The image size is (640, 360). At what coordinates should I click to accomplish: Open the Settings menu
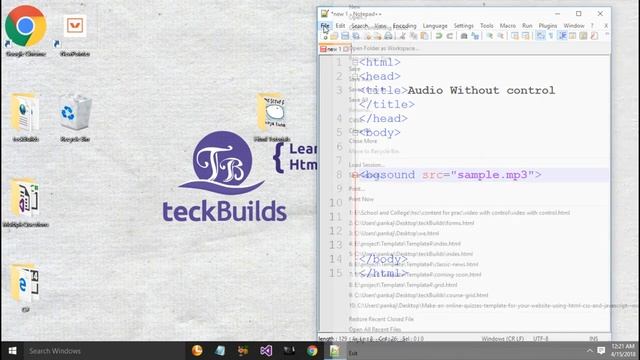[464, 26]
